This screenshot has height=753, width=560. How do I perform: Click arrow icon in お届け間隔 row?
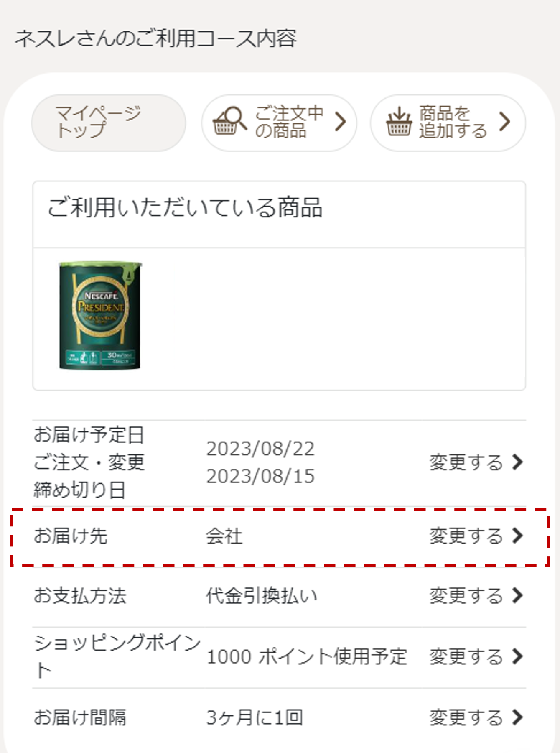(x=518, y=717)
